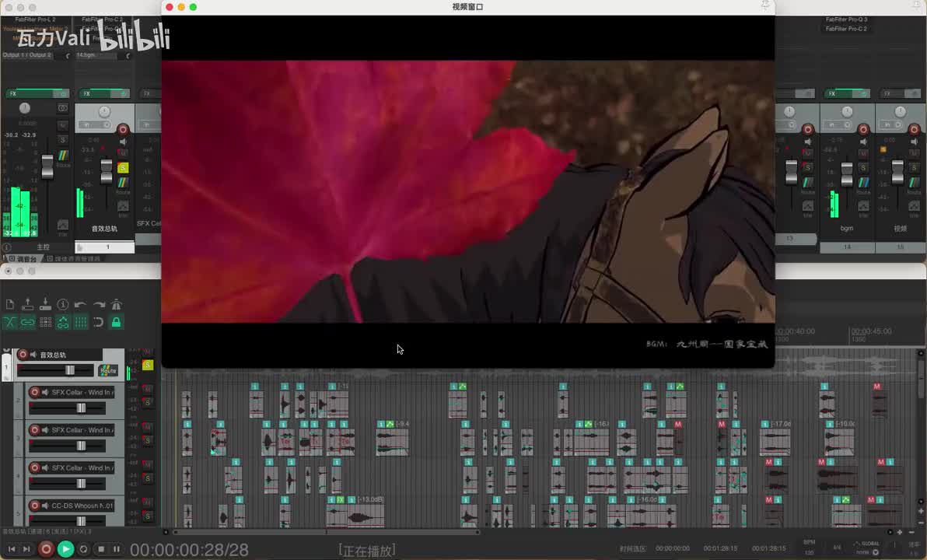Open the new project file icon
The image size is (927, 560).
(10, 305)
